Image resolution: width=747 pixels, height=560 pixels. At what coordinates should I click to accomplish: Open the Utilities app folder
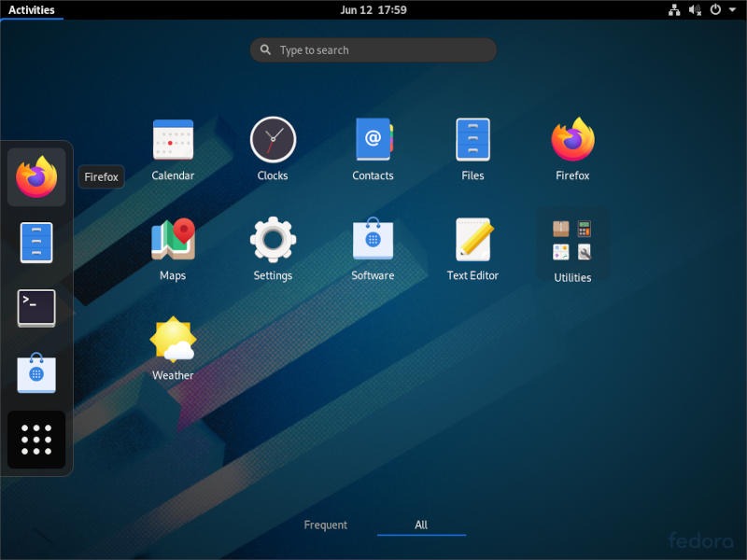(x=572, y=241)
